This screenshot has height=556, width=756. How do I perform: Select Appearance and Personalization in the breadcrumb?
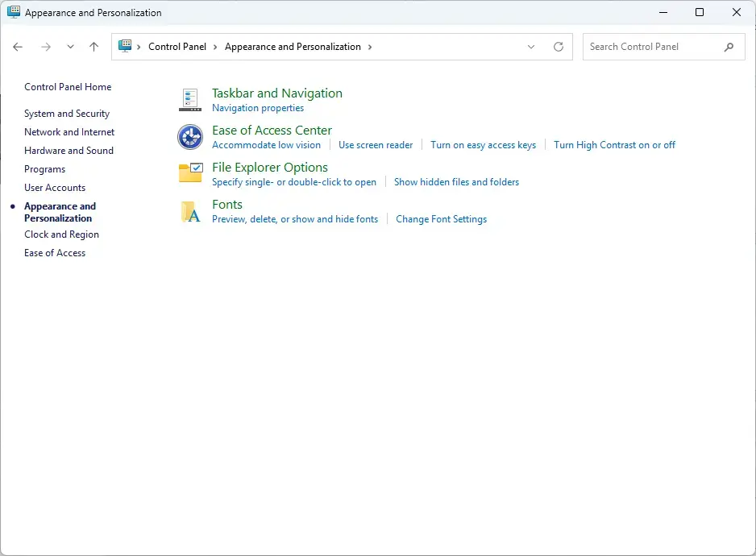point(293,47)
